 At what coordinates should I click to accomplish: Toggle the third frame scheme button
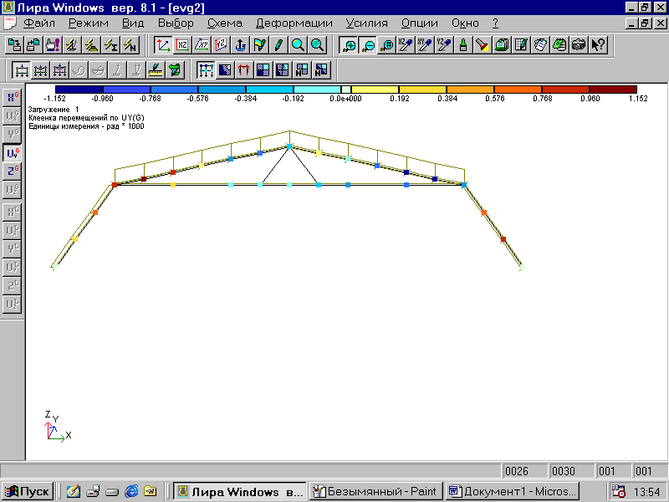[59, 70]
